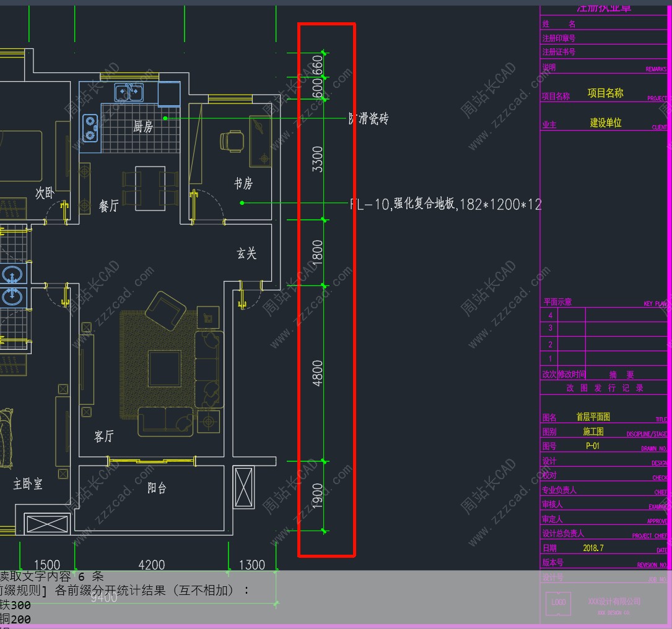Click the living room coffee table
Screen dimensions: 672x629
165,368
